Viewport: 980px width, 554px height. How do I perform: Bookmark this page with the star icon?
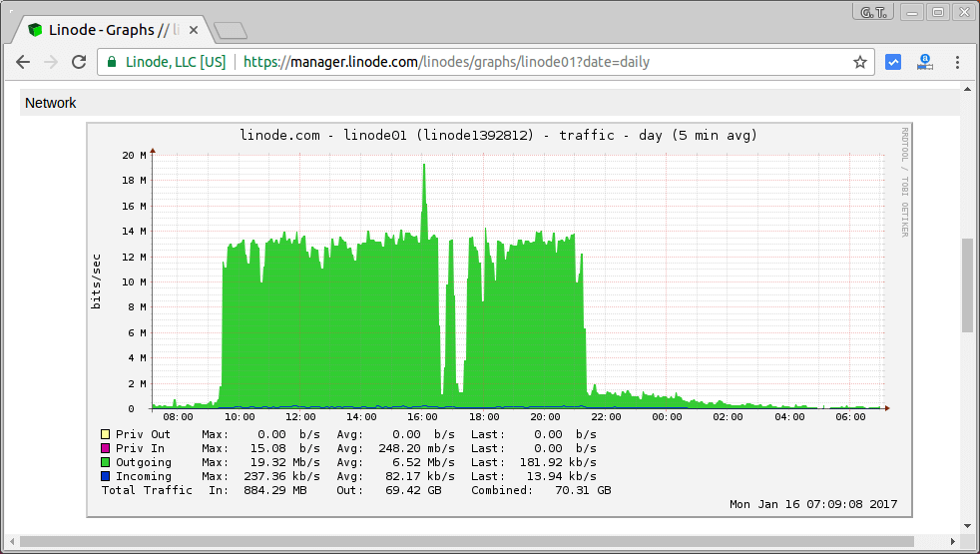tap(859, 62)
